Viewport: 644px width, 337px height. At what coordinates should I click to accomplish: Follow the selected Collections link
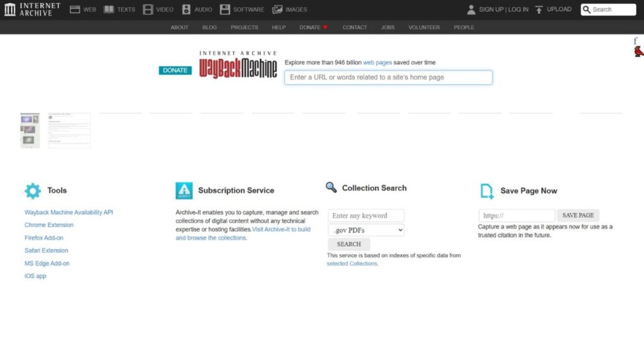point(352,263)
